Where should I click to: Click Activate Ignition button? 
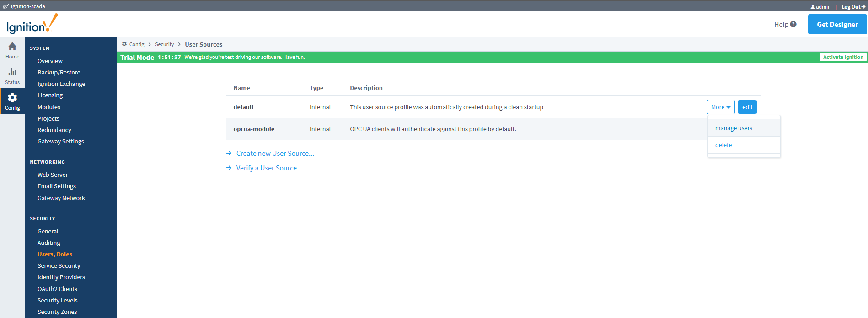843,57
